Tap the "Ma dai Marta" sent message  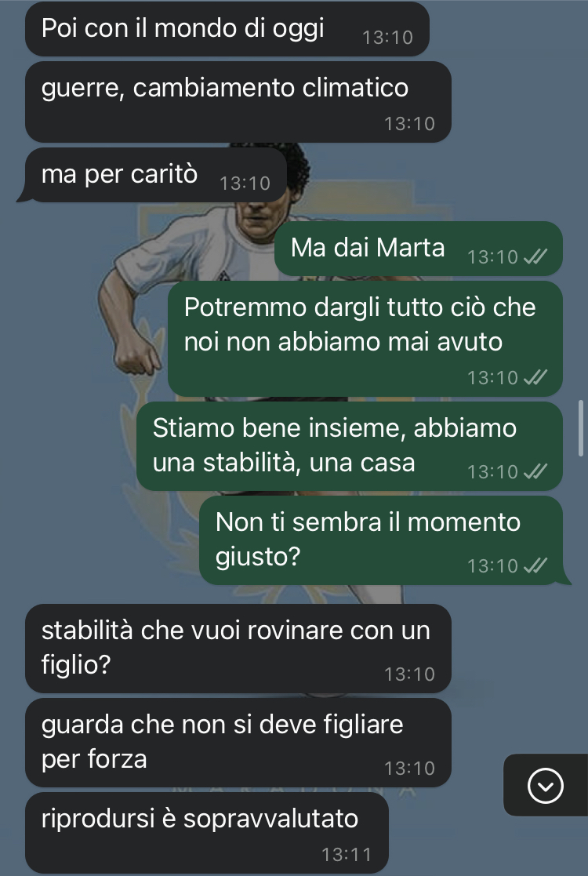click(x=418, y=248)
